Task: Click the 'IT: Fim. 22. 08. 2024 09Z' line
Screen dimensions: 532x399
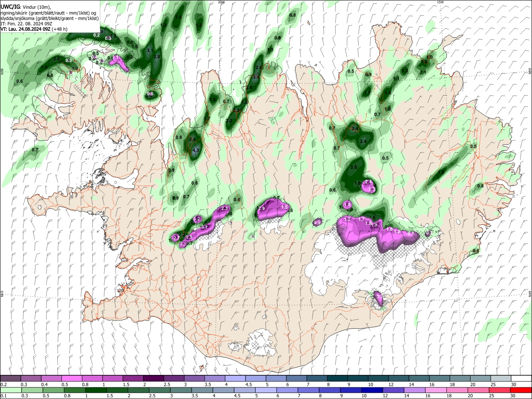Action: click(26, 24)
